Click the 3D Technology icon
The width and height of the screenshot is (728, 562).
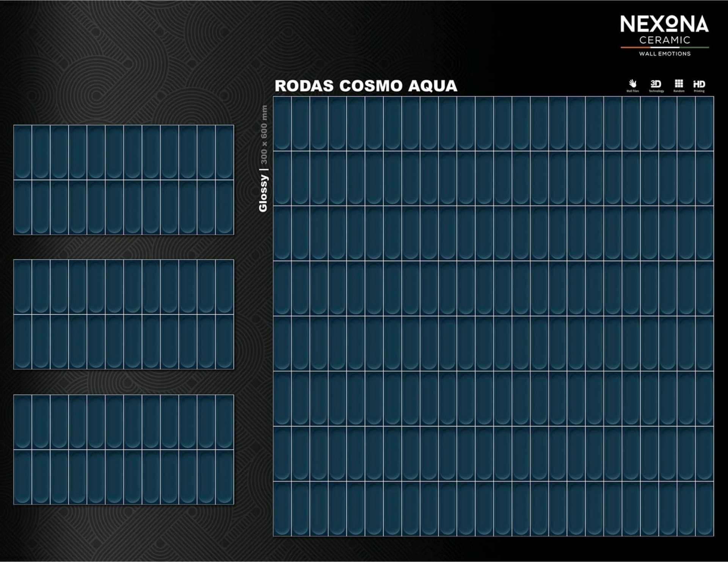[656, 84]
